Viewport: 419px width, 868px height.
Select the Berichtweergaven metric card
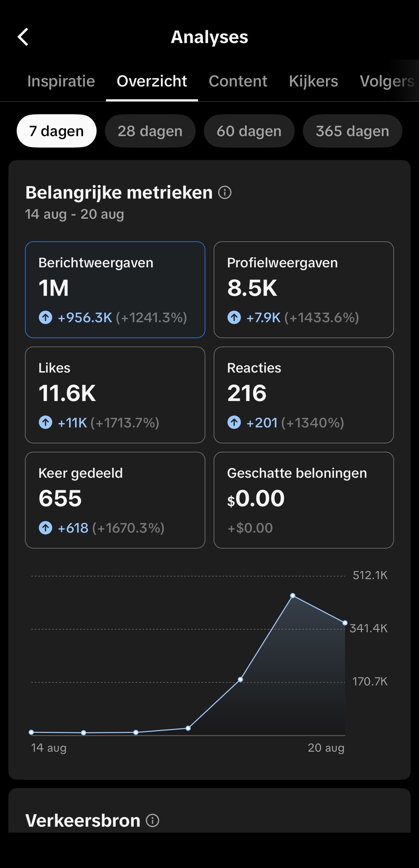point(115,290)
